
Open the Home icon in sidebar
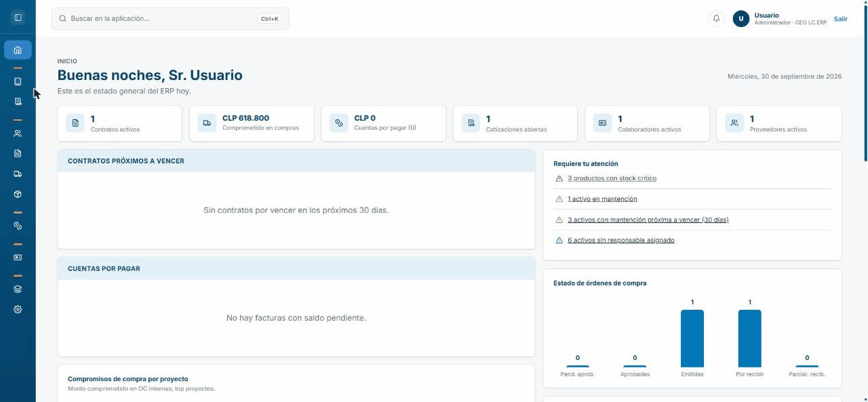(18, 49)
